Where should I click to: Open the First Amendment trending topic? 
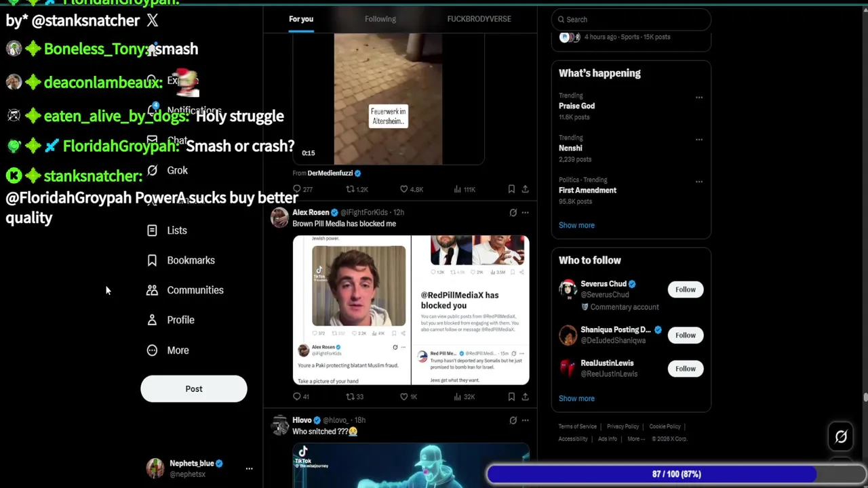(587, 190)
